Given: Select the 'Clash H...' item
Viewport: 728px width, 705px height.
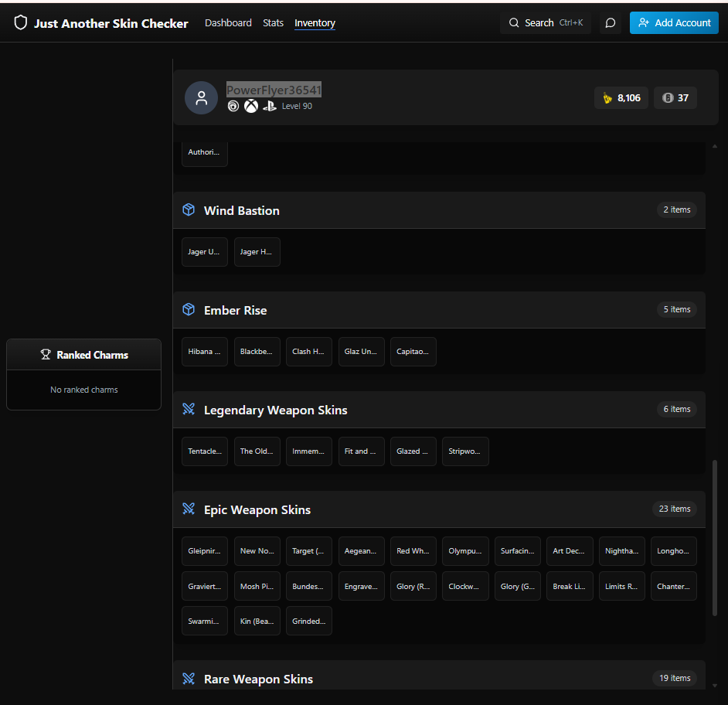Looking at the screenshot, I should tap(309, 352).
